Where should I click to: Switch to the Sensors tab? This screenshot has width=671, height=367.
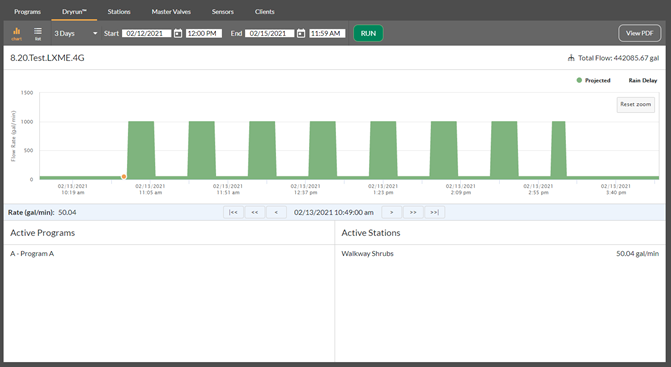click(223, 12)
